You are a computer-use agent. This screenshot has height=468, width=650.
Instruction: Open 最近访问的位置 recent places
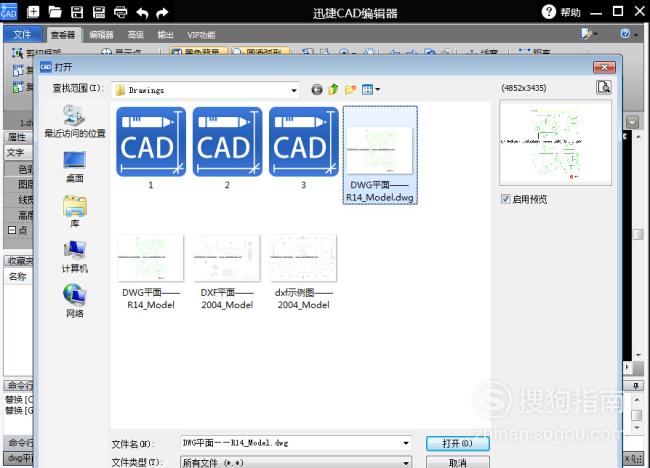[75, 121]
